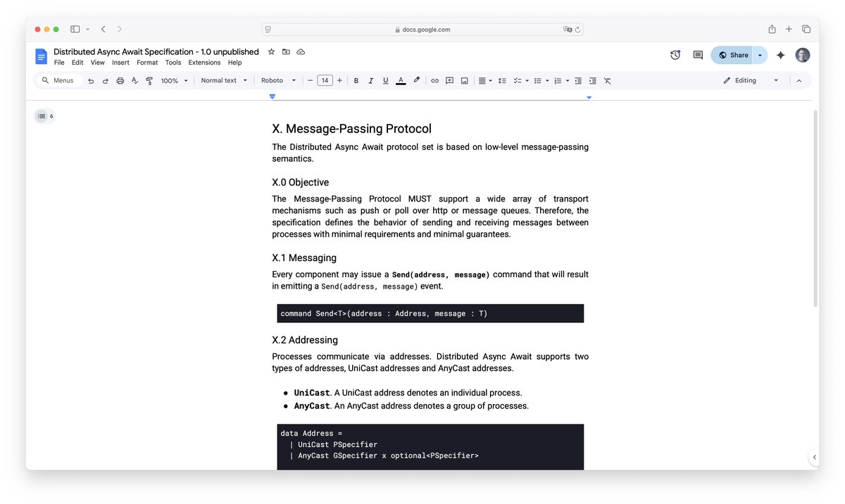This screenshot has height=504, width=845.
Task: Run spelling and grammar check
Action: pyautogui.click(x=134, y=80)
